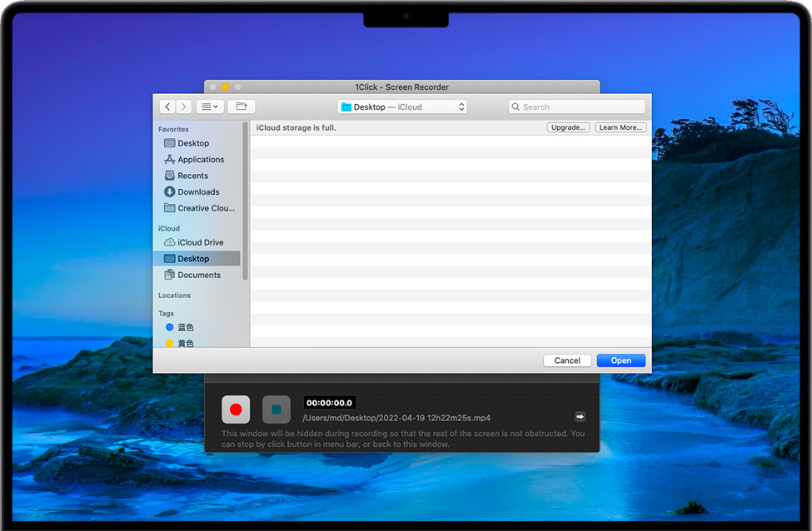Open Applications in the sidebar
The image size is (812, 531).
[200, 159]
